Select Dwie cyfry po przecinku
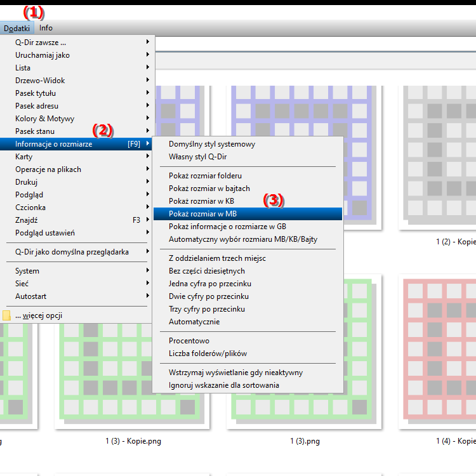The image size is (476, 476). coord(248,296)
